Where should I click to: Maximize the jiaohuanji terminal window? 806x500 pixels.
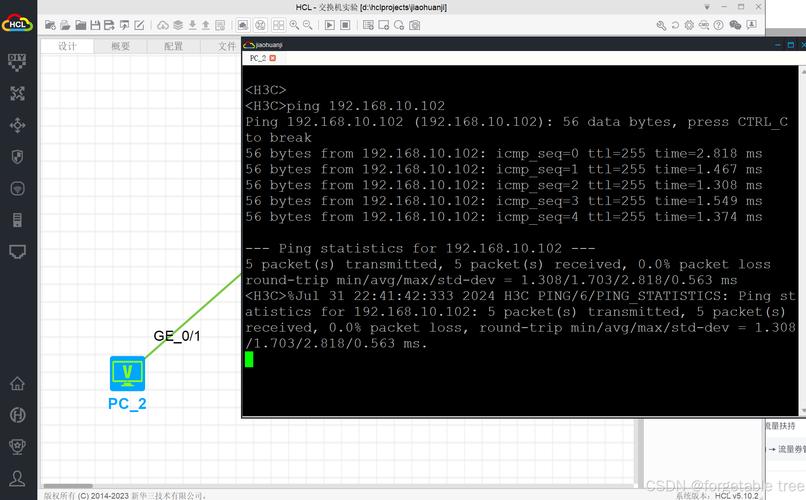click(x=791, y=45)
